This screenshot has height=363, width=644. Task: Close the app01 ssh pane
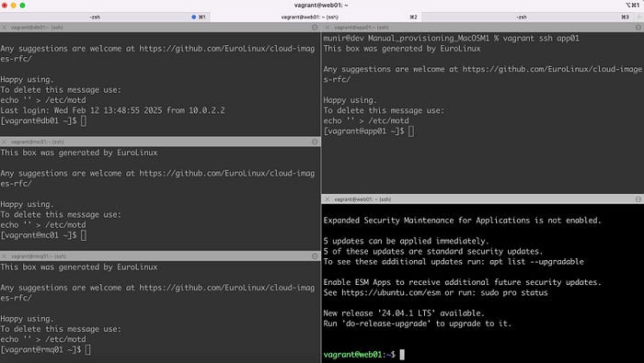[328, 27]
